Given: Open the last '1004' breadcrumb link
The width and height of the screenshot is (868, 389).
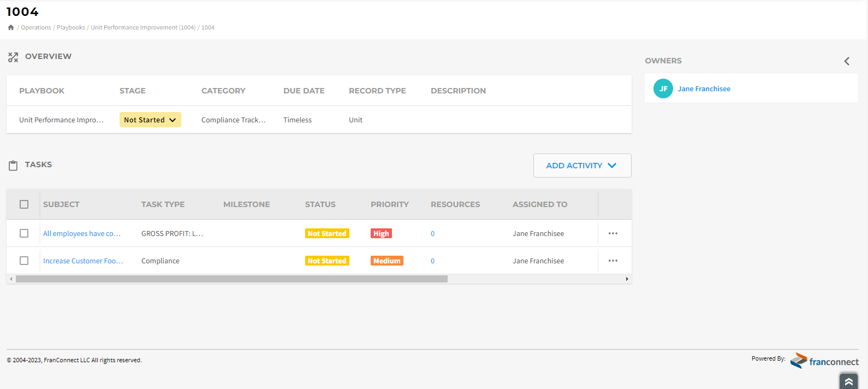Looking at the screenshot, I should coord(208,27).
